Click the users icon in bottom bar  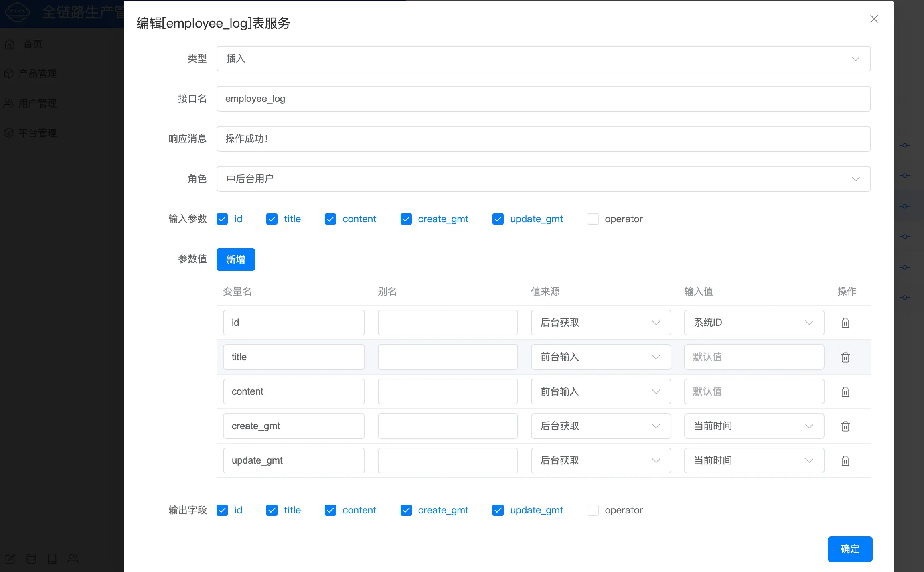73,558
